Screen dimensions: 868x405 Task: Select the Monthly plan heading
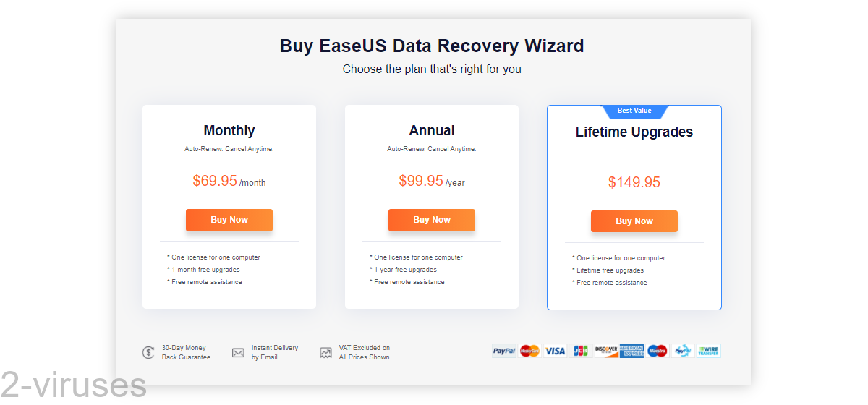(x=229, y=131)
